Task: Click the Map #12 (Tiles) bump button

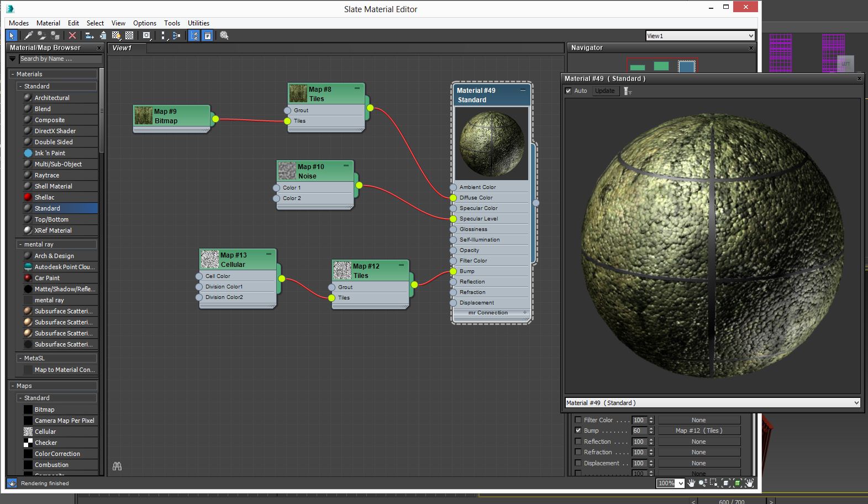Action: tap(698, 431)
